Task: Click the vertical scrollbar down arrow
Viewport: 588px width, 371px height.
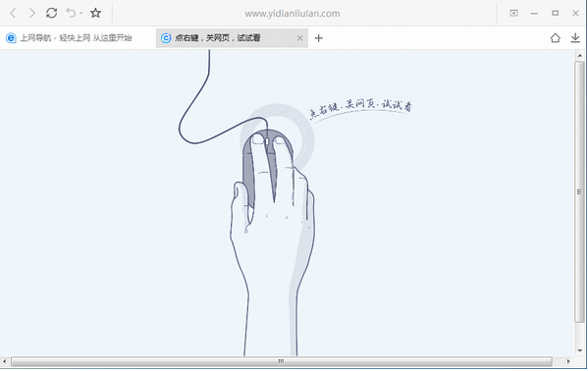Action: tap(580, 350)
